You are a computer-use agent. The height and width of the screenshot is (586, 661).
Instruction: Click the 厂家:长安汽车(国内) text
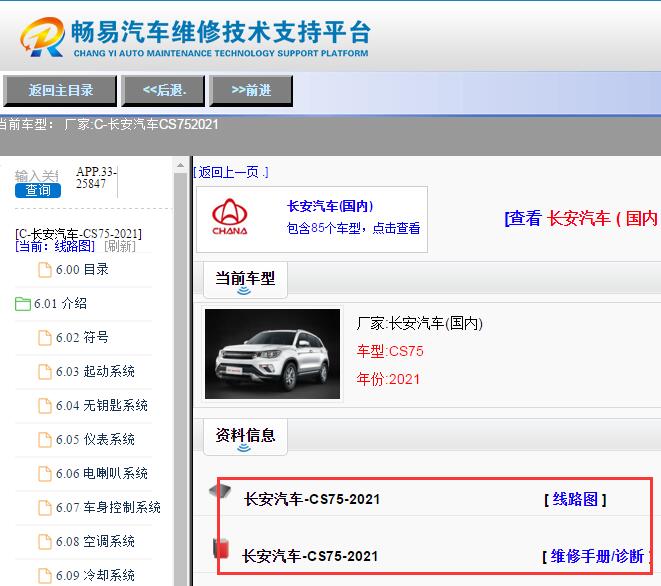pyautogui.click(x=419, y=323)
